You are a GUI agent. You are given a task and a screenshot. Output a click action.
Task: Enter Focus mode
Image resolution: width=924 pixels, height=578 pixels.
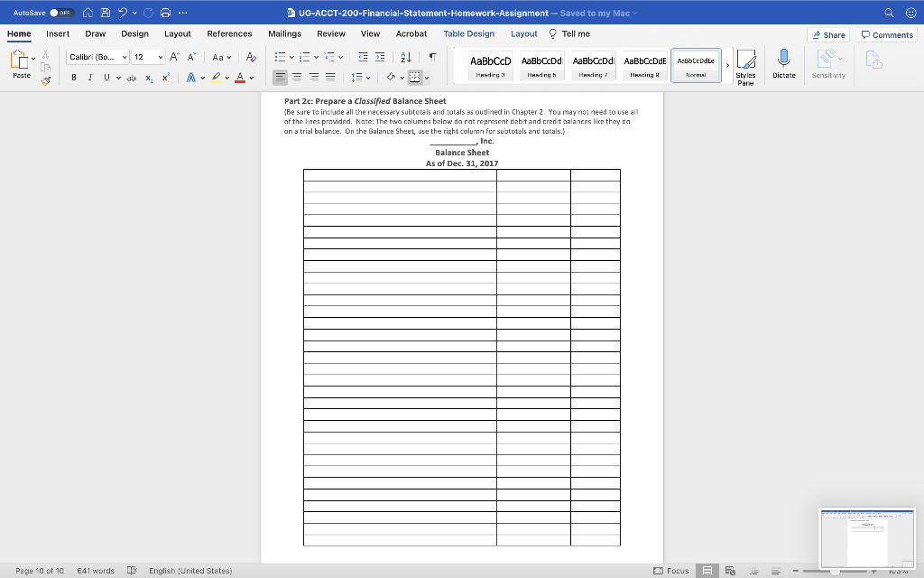click(x=671, y=571)
